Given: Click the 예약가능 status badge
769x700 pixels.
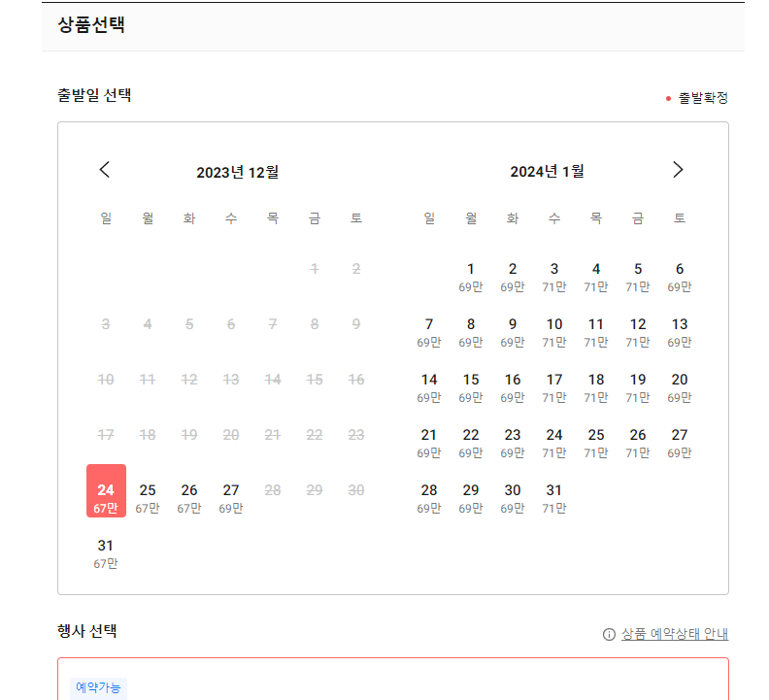Looking at the screenshot, I should coord(98,687).
